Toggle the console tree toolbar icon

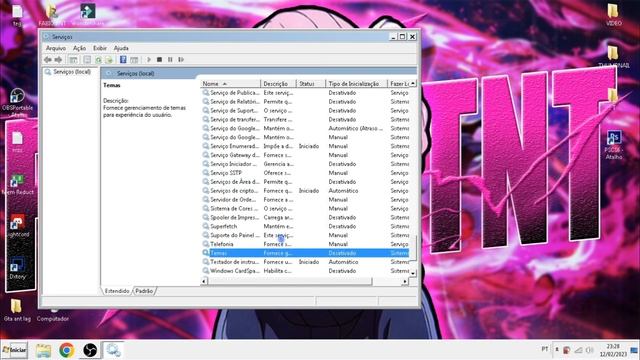73,60
